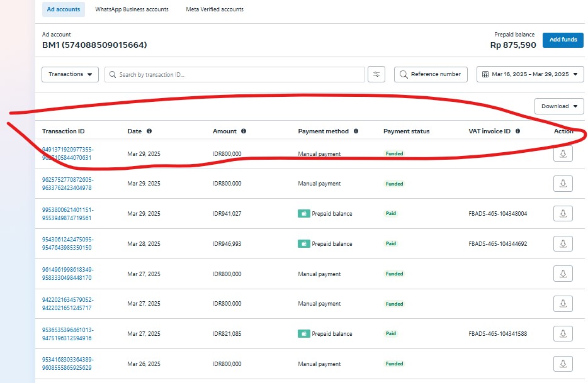This screenshot has height=383, width=588.
Task: Expand the Mar 16 – Mar 29 date range picker
Action: click(530, 74)
